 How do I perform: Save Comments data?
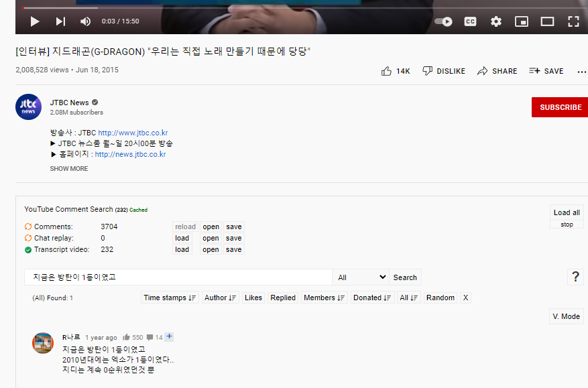(233, 227)
